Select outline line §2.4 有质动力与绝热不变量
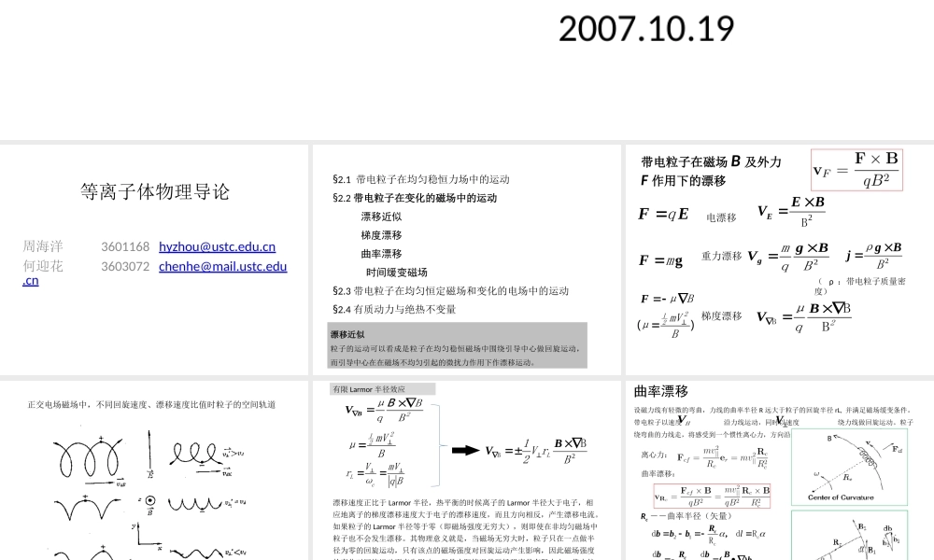934x560 pixels. [x=394, y=309]
